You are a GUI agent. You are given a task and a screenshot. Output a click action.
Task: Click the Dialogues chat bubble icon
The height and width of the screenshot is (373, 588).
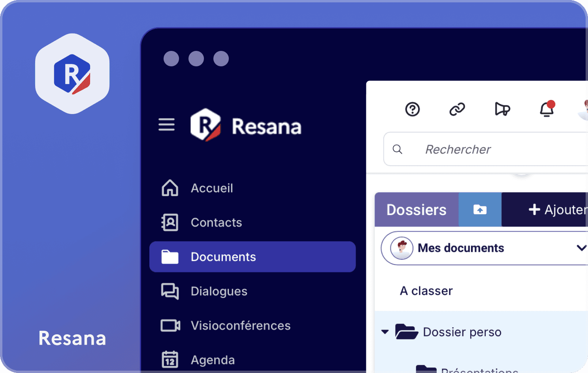coord(170,291)
